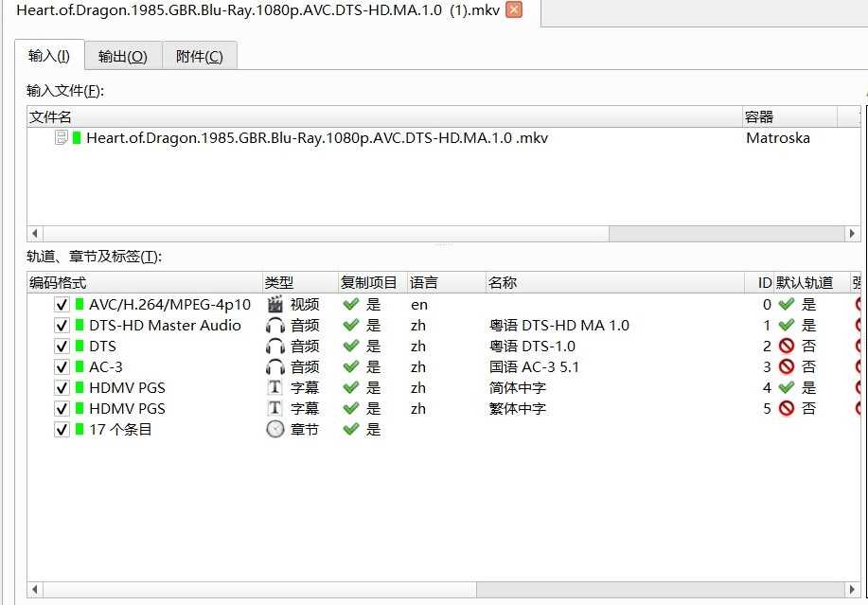Click the video clapperboard icon for 视频

(275, 304)
